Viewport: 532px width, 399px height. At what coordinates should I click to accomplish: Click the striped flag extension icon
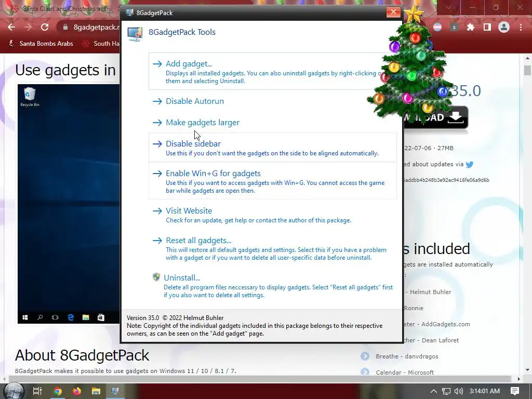pyautogui.click(x=437, y=27)
